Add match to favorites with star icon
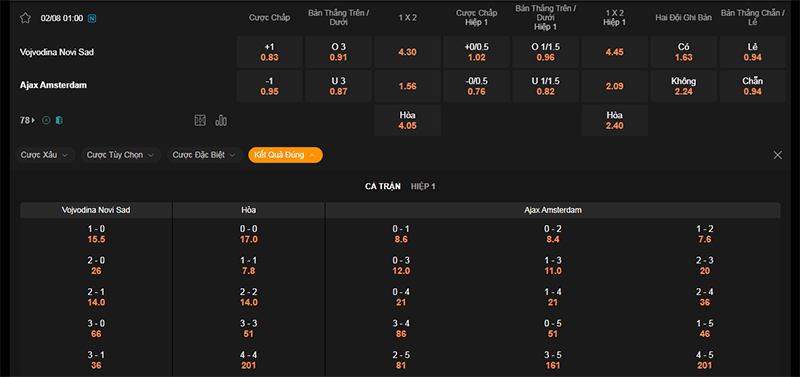 [25, 18]
